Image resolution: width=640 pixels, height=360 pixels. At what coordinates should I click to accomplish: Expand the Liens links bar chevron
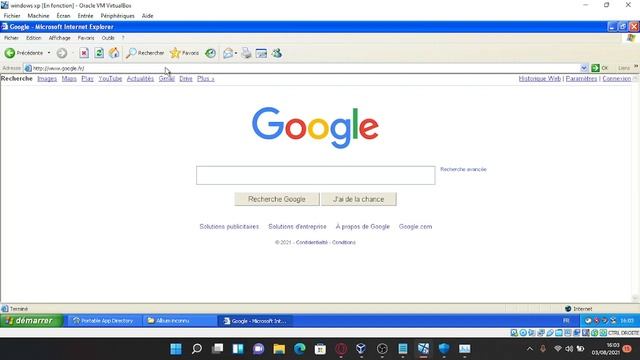636,67
